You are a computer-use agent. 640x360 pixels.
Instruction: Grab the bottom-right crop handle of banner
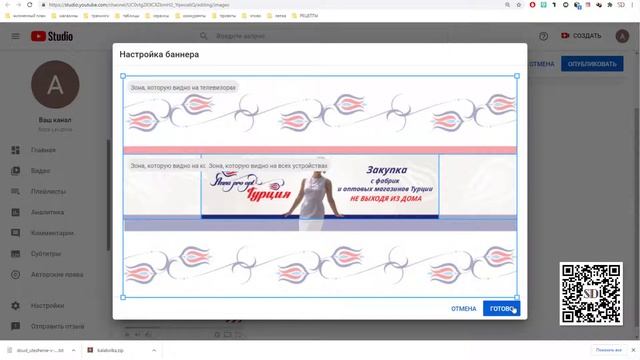(517, 298)
